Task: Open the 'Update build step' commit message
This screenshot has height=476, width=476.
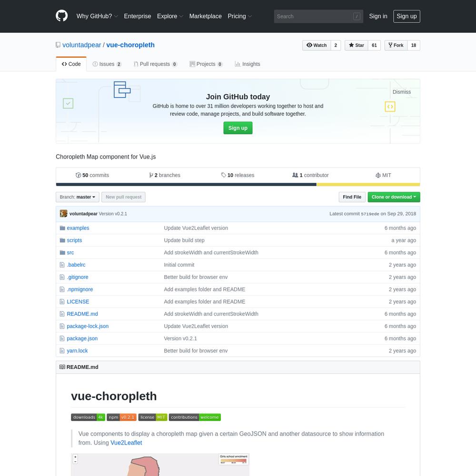Action: point(184,240)
